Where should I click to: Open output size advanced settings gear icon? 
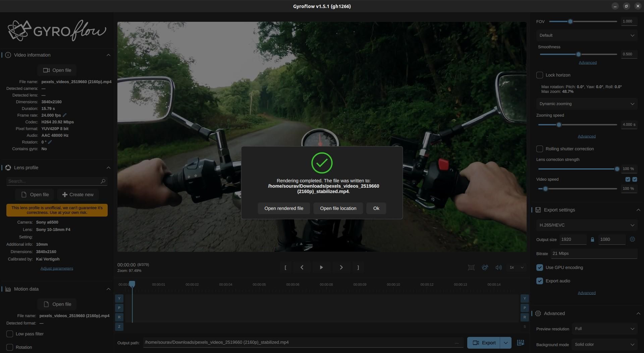pos(633,239)
